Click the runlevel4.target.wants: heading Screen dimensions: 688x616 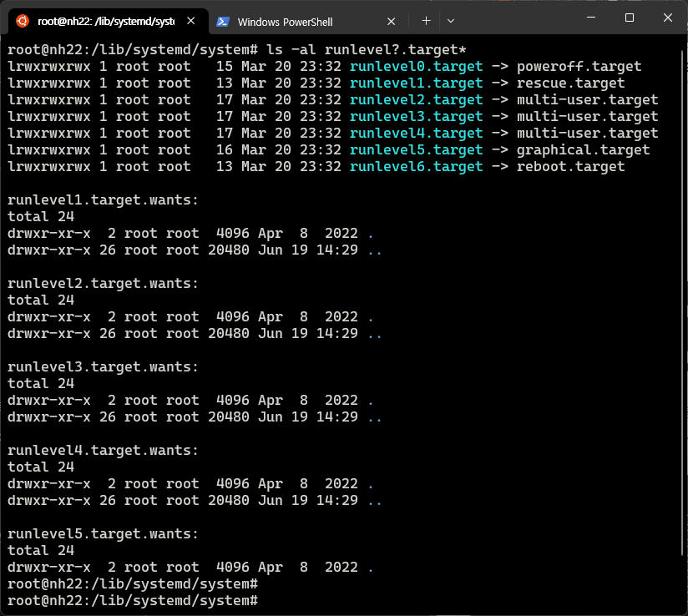point(103,450)
